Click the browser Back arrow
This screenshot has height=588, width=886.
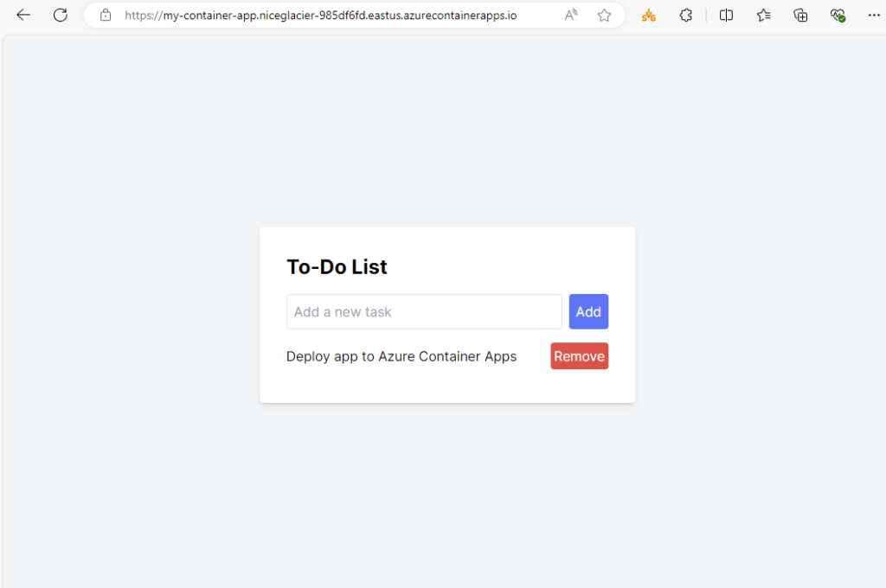point(22,15)
